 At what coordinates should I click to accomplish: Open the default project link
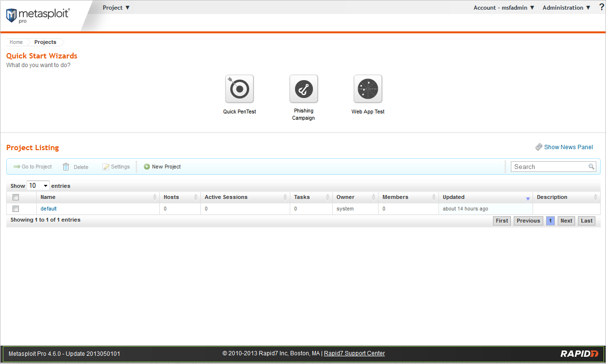click(x=49, y=209)
